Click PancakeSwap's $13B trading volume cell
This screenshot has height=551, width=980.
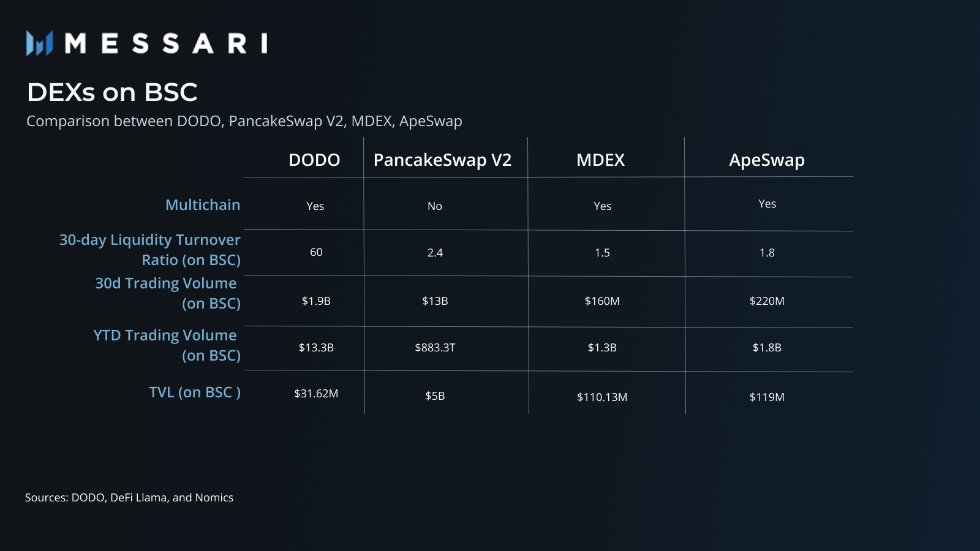pos(435,301)
